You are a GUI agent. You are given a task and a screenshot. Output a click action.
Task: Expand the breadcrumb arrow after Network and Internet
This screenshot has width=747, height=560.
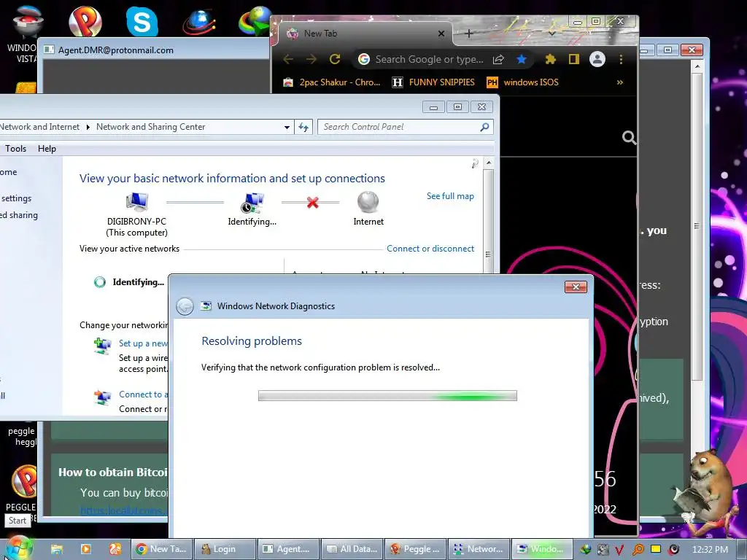pyautogui.click(x=88, y=127)
